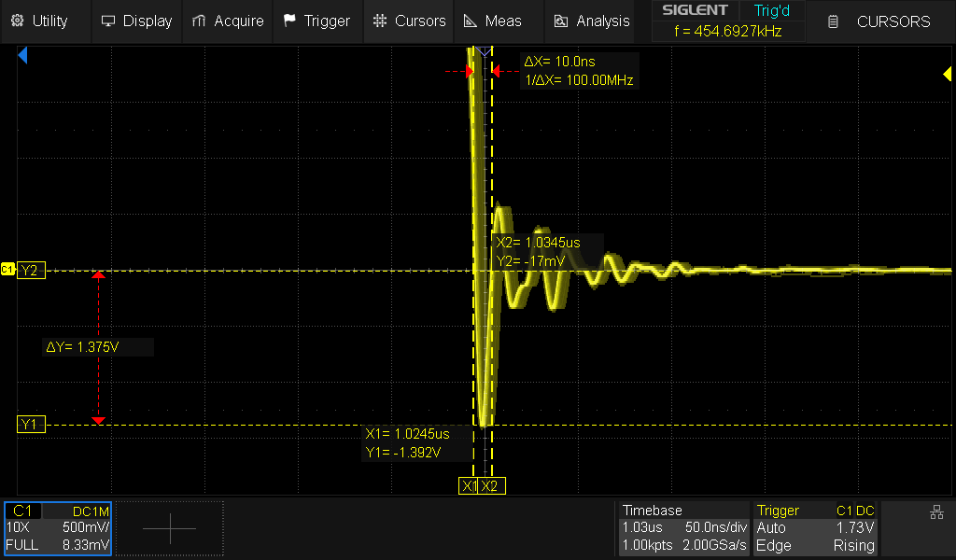The width and height of the screenshot is (956, 560).
Task: Click the plus box to add channel
Action: (x=170, y=528)
